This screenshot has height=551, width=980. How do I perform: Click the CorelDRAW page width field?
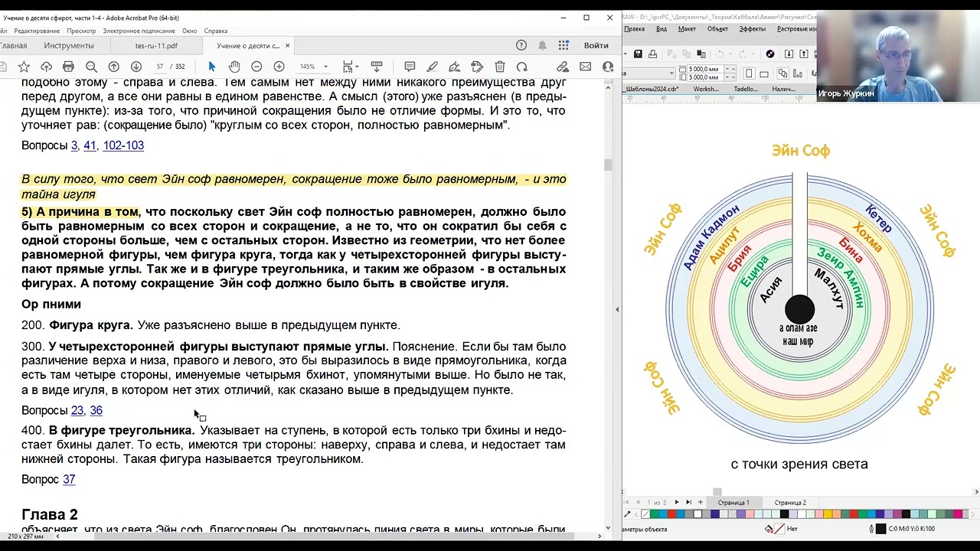coord(705,70)
